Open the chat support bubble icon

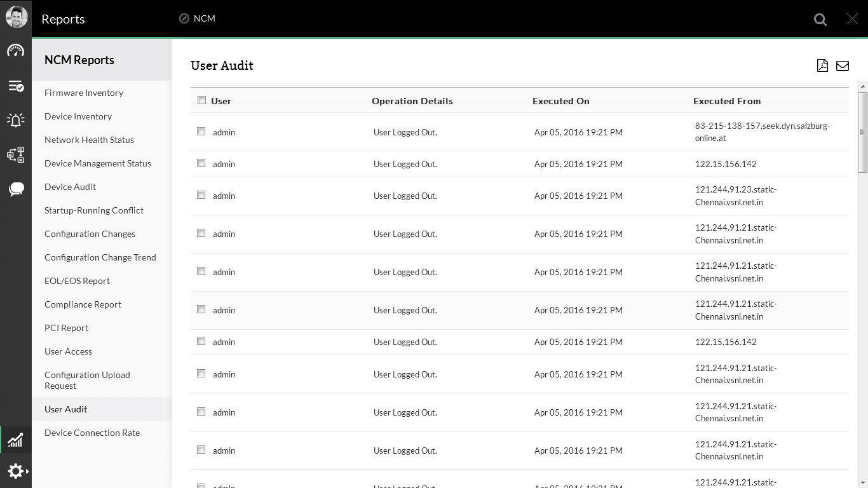16,189
